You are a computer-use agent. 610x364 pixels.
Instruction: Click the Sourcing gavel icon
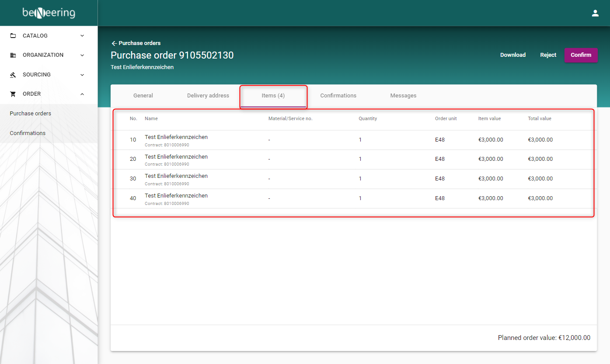13,75
